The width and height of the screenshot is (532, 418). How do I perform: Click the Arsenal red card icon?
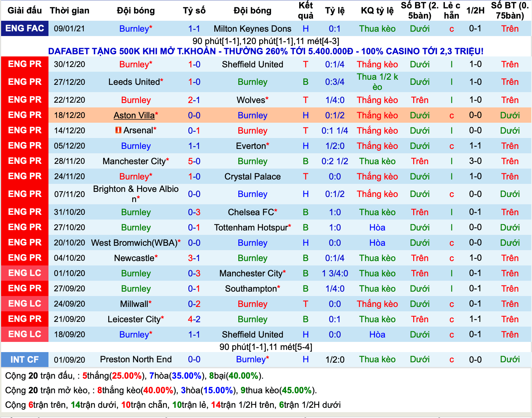(118, 130)
